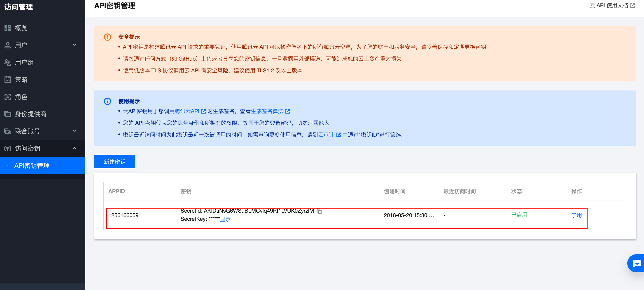
Task: Click the federated account (联合账号) icon
Action: tap(7, 131)
